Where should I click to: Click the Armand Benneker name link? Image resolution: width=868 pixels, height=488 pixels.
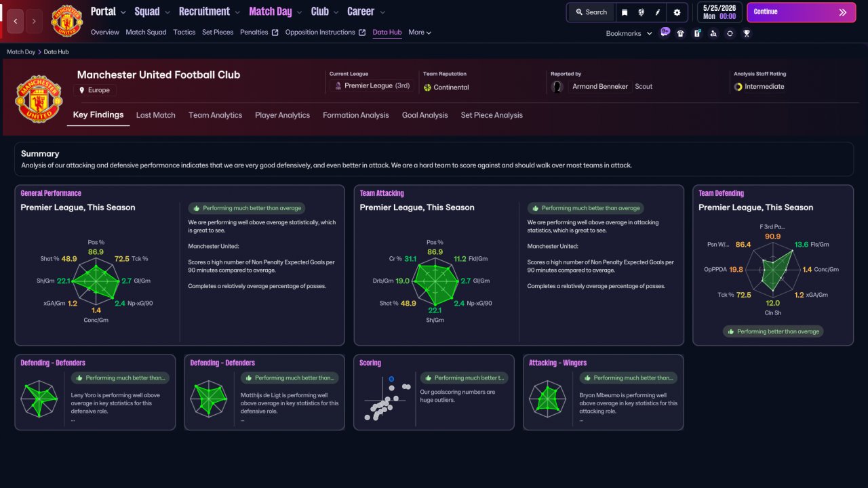(600, 87)
